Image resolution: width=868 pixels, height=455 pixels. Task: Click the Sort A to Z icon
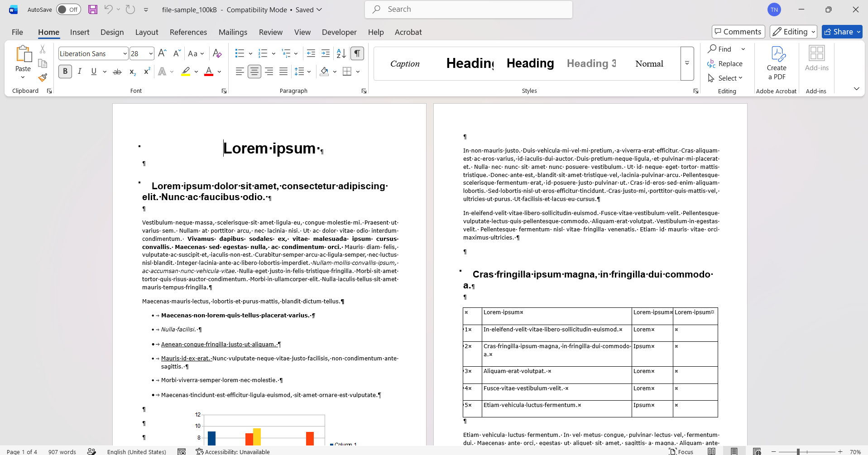pos(341,53)
